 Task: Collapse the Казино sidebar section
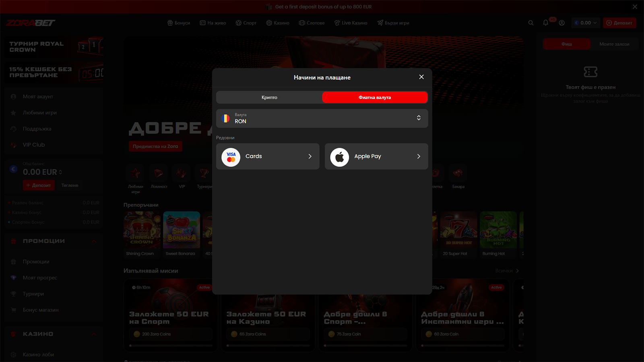[94, 334]
